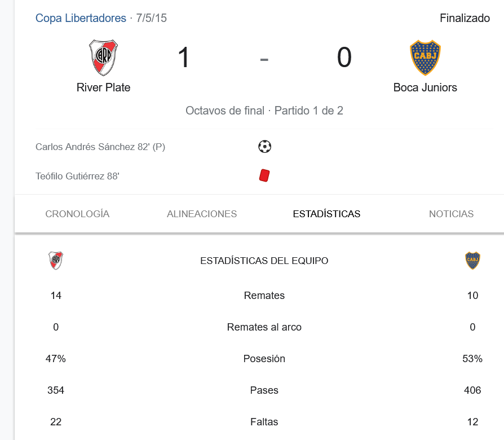Switch to the Cronología tab

[77, 214]
